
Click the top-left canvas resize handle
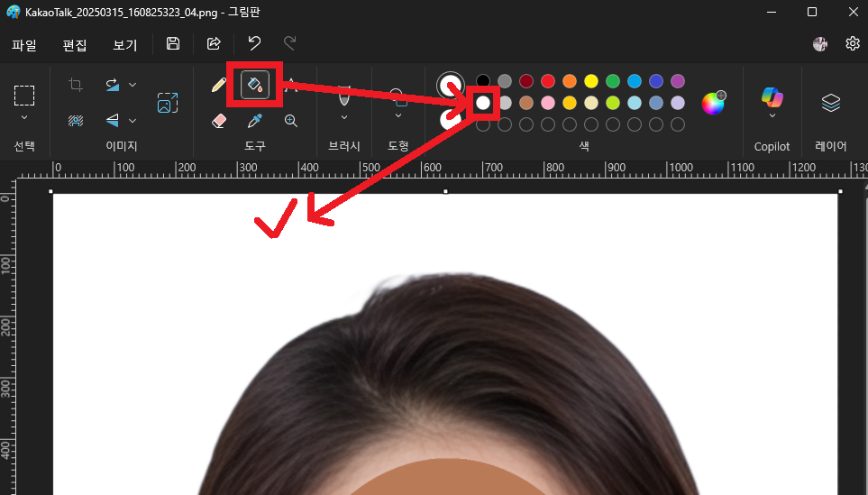[x=51, y=191]
